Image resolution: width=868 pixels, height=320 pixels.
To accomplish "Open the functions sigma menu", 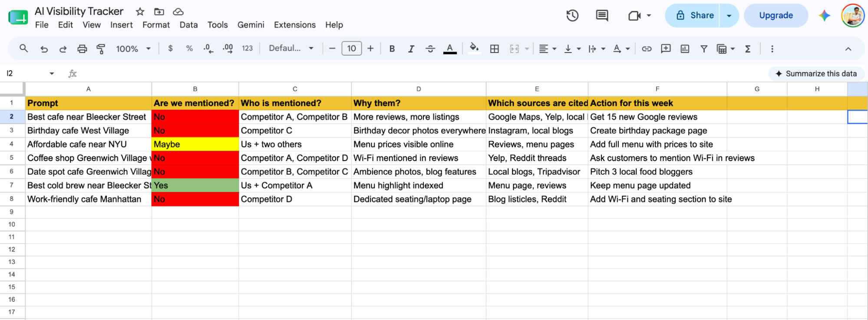I will tap(748, 49).
